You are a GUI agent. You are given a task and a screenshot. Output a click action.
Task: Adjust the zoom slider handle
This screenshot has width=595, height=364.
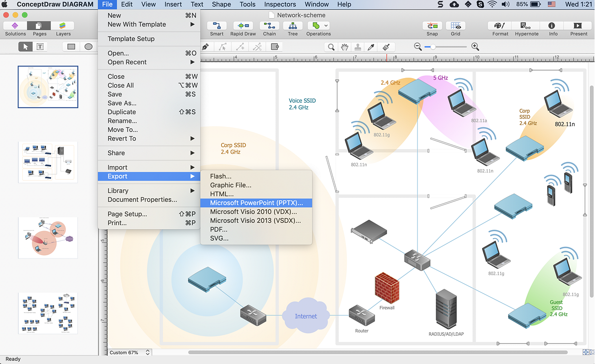[433, 47]
